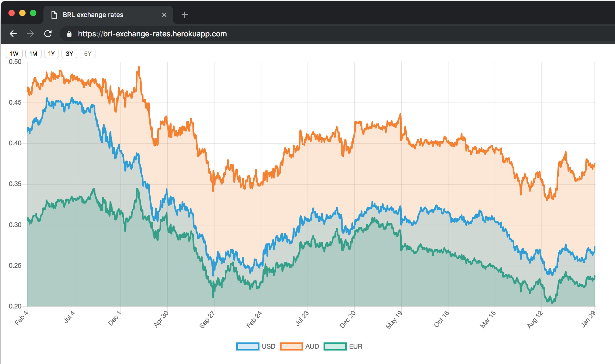The height and width of the screenshot is (364, 615).
Task: Click the green fullscreen window button
Action: 33,13
